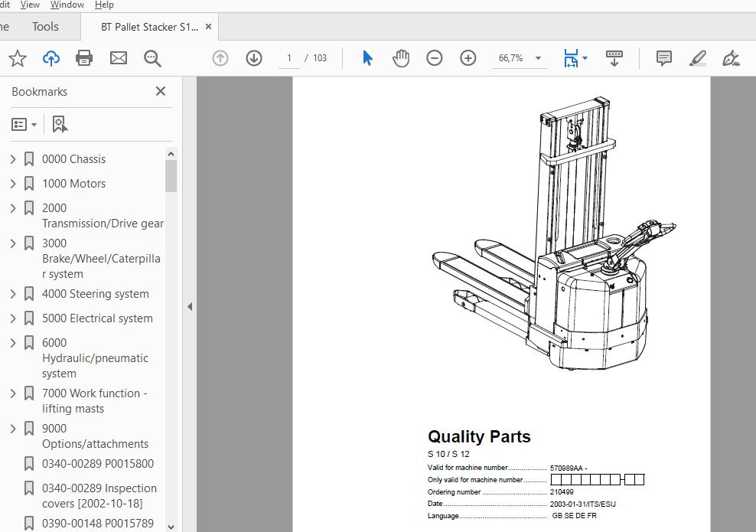The width and height of the screenshot is (756, 532).
Task: Open the find text magnifier tool
Action: click(x=152, y=58)
